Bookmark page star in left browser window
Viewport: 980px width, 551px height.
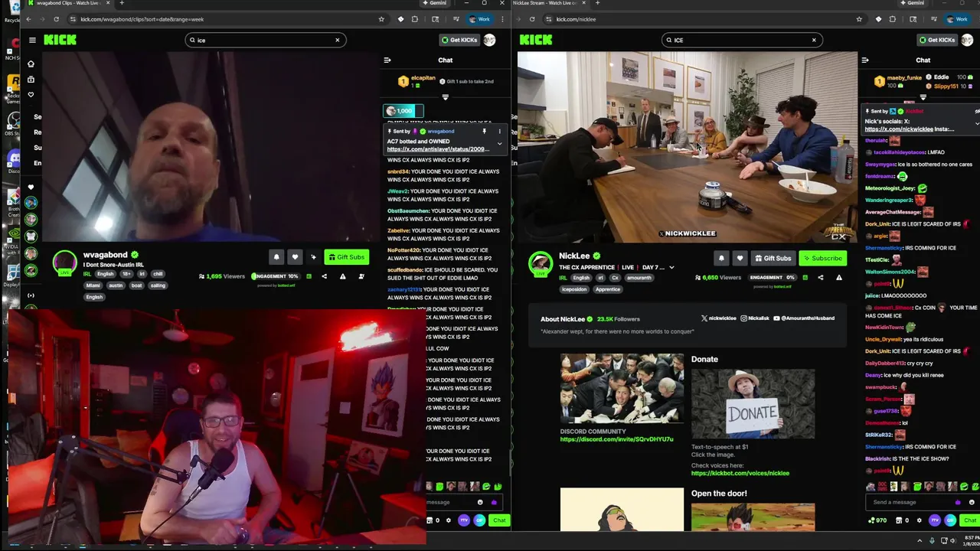coord(381,19)
